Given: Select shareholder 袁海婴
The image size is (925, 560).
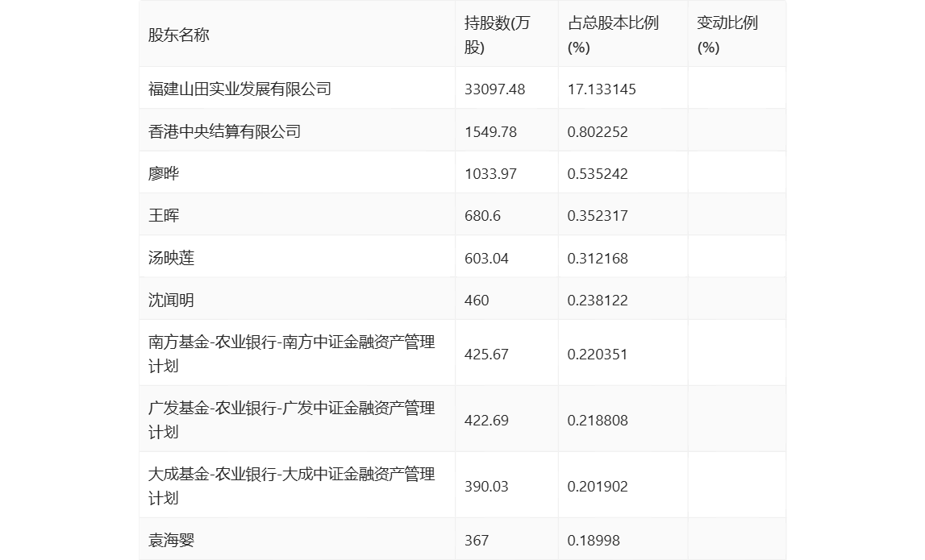Looking at the screenshot, I should pyautogui.click(x=171, y=540).
